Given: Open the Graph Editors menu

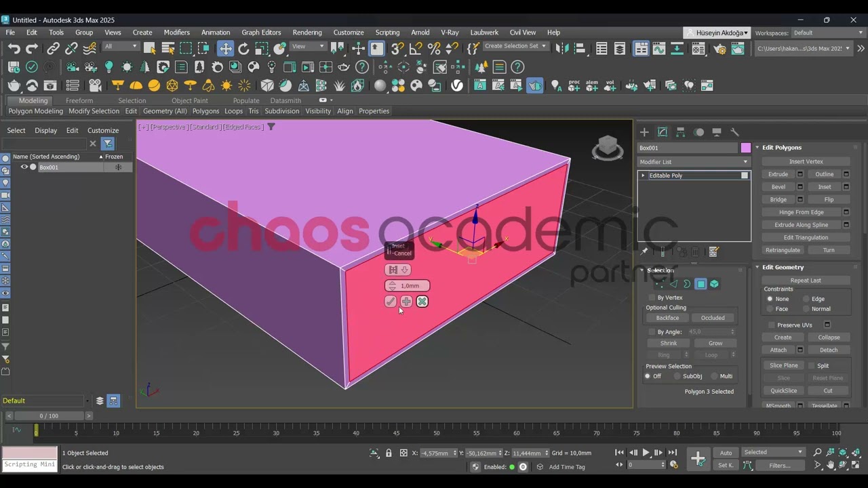Looking at the screenshot, I should [261, 33].
